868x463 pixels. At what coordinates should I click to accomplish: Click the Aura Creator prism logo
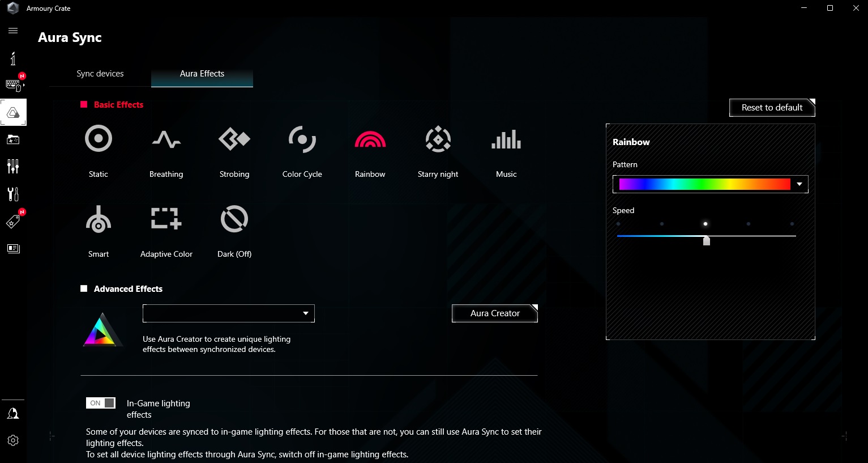coord(102,329)
